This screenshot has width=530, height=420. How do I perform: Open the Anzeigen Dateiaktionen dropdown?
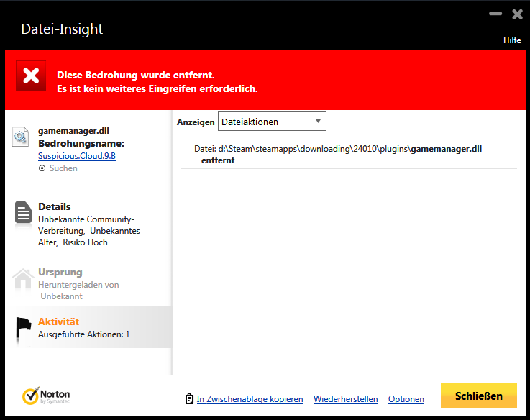(x=272, y=122)
